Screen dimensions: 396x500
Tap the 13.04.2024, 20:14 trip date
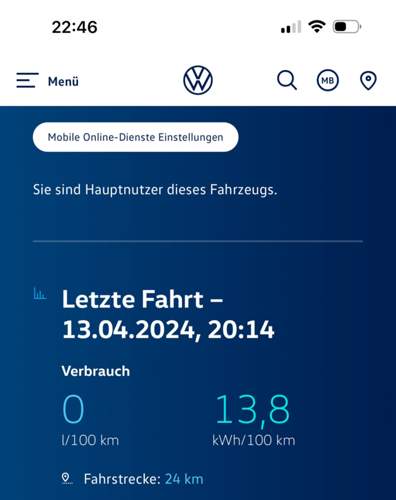pos(168,330)
